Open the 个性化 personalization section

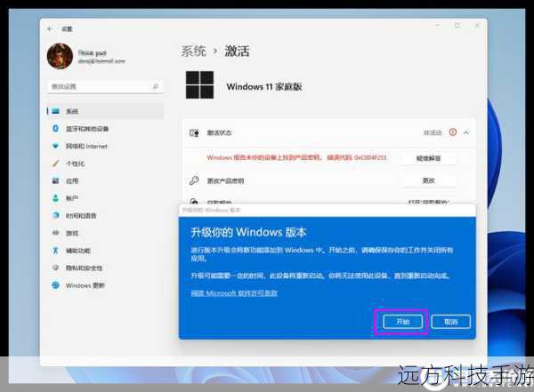105,164
